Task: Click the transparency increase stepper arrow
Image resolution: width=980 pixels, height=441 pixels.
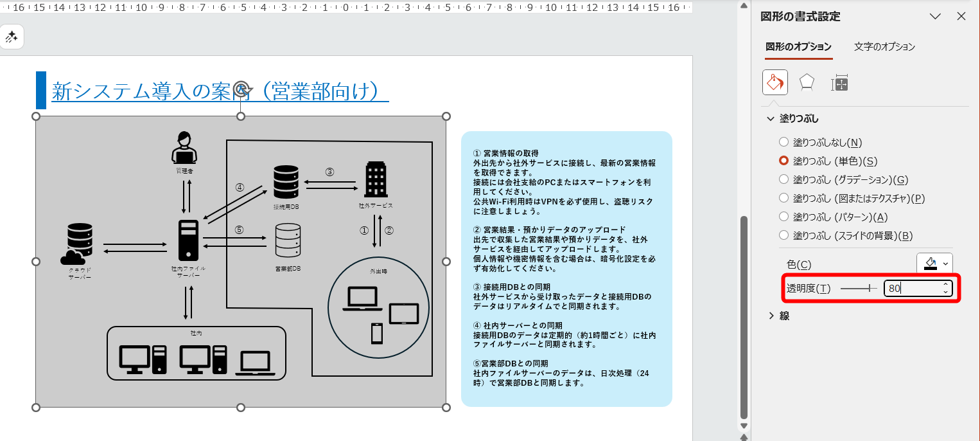Action: (x=945, y=285)
